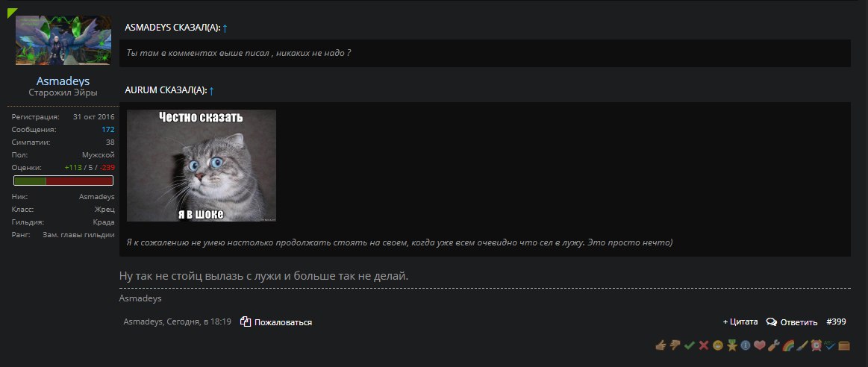Click the wrench rating icon

tap(774, 345)
